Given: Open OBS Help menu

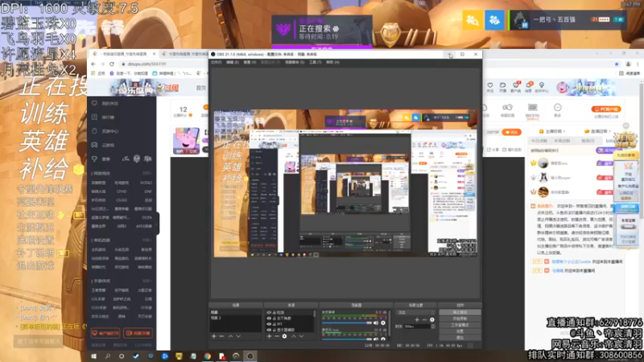Looking at the screenshot, I should pos(332,63).
